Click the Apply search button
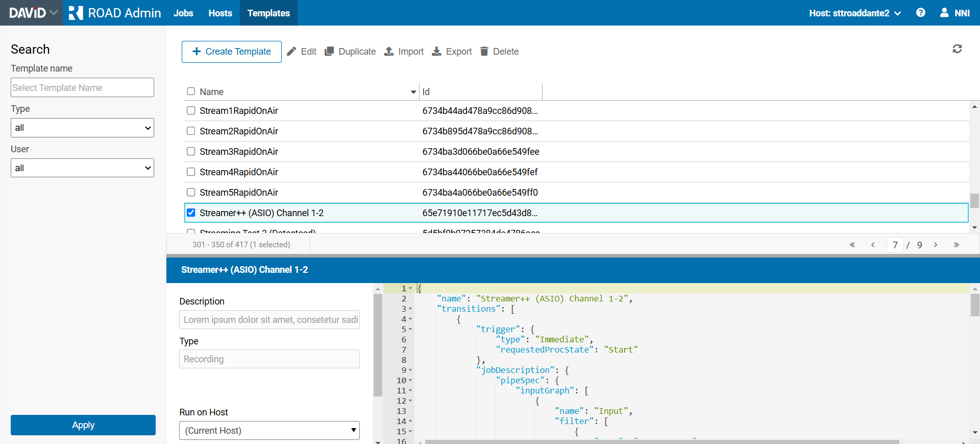This screenshot has height=444, width=980. 83,425
